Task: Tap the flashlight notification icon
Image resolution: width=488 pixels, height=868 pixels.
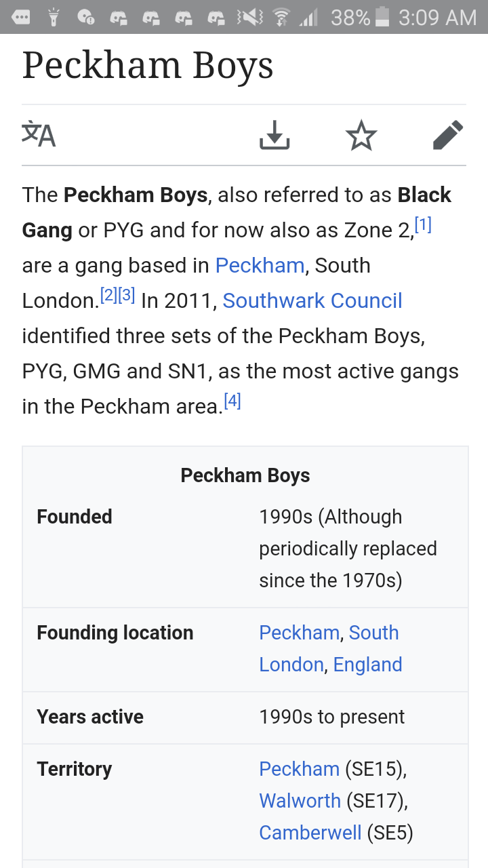Action: (x=53, y=17)
